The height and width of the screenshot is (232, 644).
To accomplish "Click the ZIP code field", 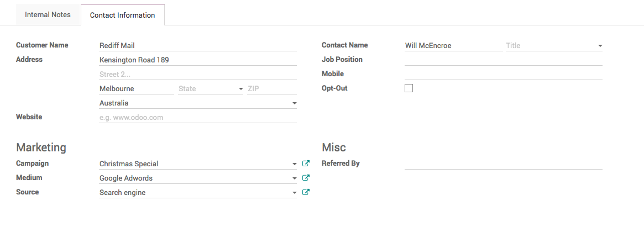I will (x=271, y=88).
